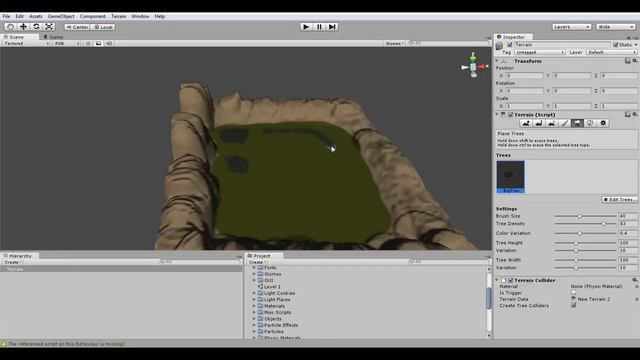This screenshot has width=640, height=360.
Task: Select the Paint Texture brush tool
Action: [564, 123]
